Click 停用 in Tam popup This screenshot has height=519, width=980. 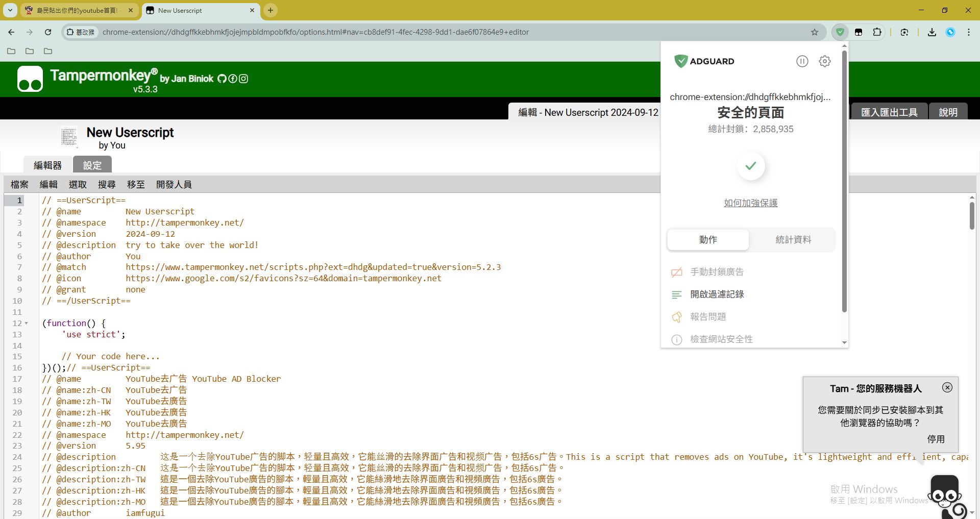pos(936,439)
